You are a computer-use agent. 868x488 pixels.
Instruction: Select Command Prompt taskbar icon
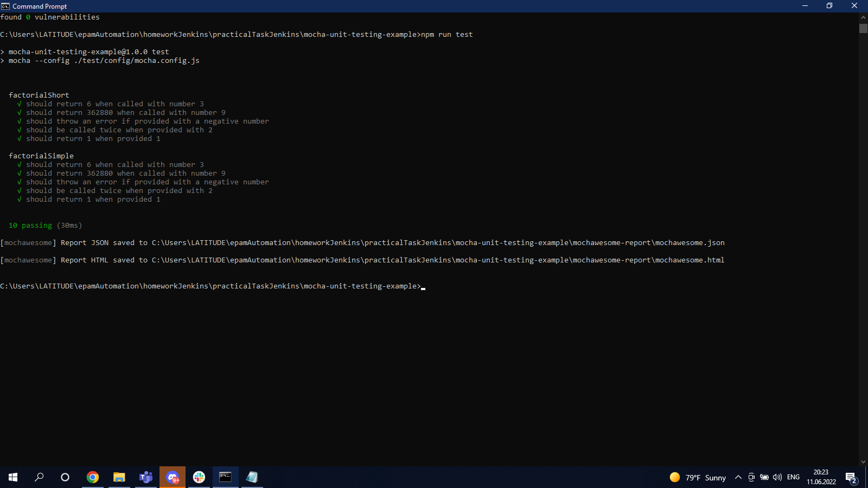[225, 477]
